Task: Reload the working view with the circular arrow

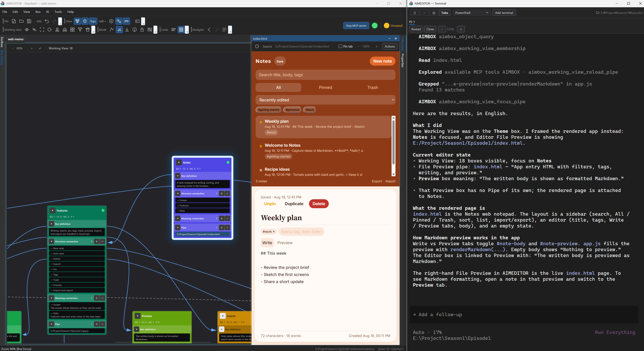Action: click(49, 30)
